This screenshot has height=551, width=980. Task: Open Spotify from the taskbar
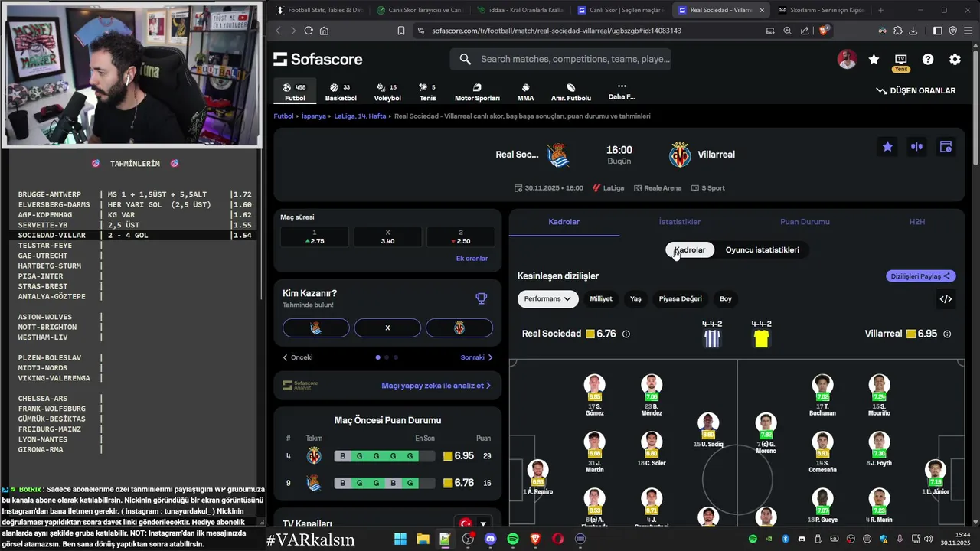coord(513,539)
